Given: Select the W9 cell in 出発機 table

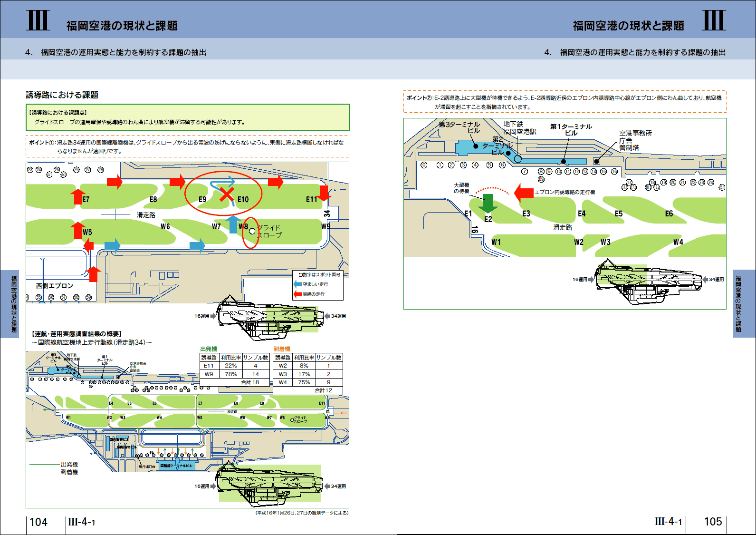Looking at the screenshot, I should pos(209,374).
